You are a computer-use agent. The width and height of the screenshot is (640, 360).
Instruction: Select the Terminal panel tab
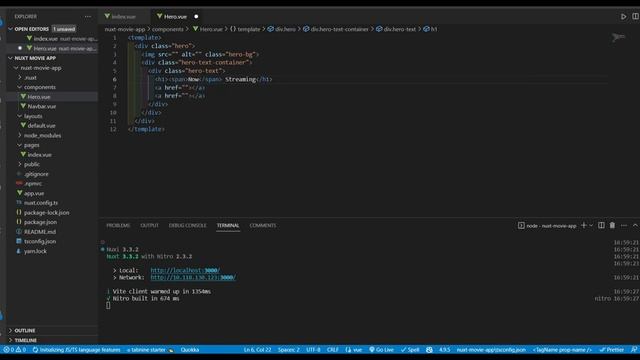228,225
